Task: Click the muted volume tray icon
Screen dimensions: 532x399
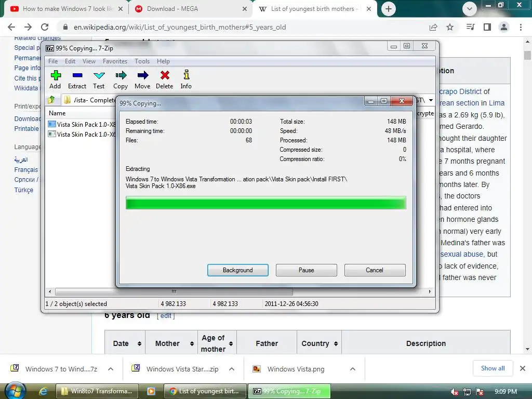Action: coord(454,392)
